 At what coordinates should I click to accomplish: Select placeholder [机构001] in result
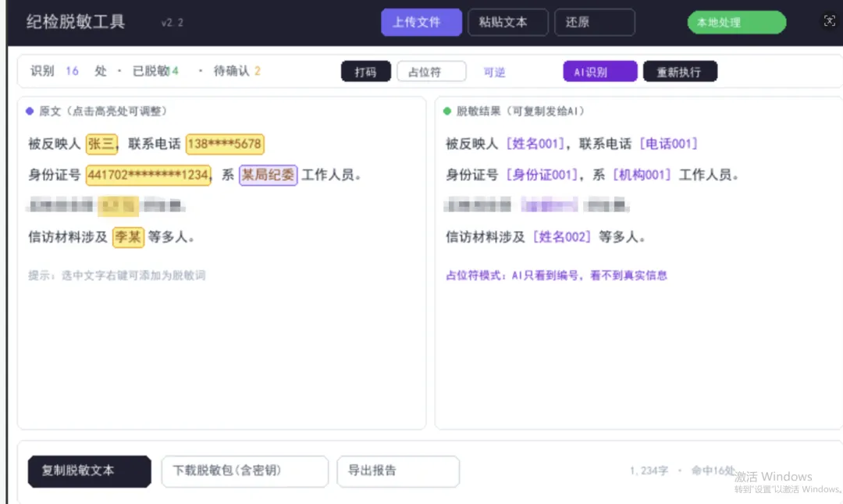642,175
